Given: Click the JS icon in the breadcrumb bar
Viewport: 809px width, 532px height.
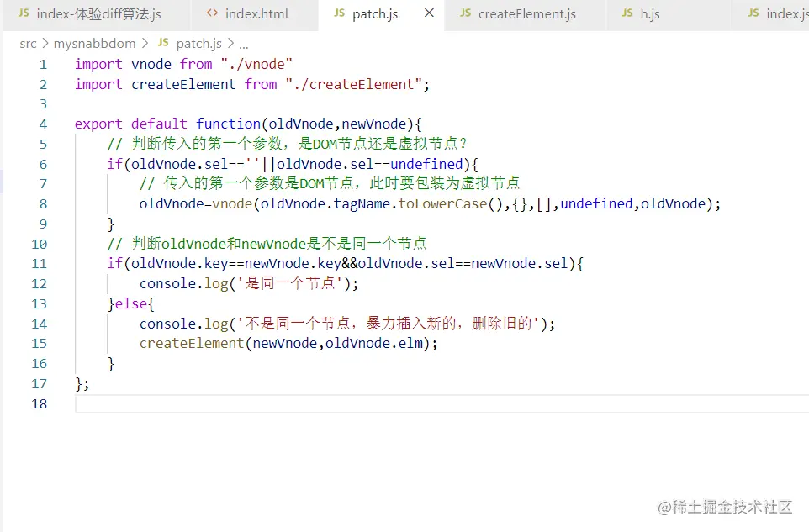Looking at the screenshot, I should click(x=163, y=43).
